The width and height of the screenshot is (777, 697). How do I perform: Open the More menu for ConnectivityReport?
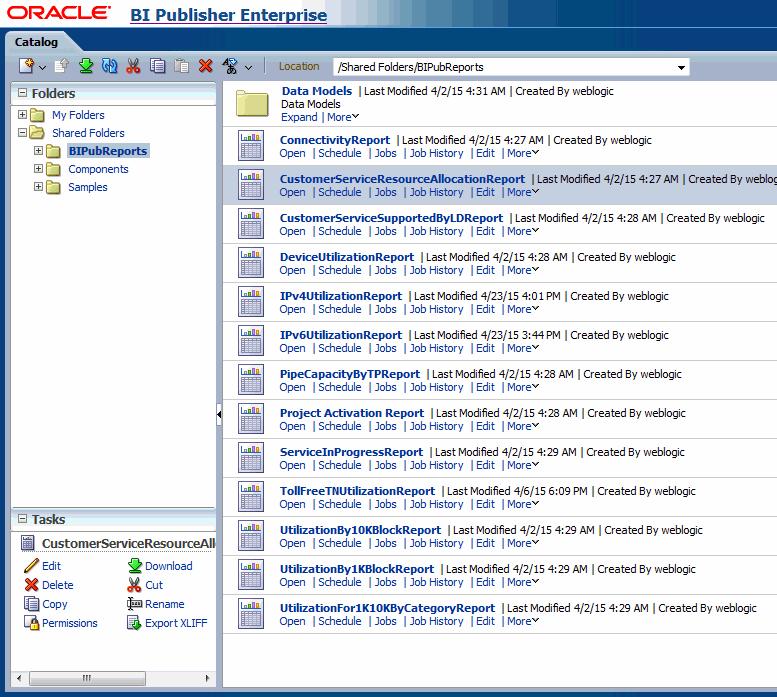(x=523, y=153)
